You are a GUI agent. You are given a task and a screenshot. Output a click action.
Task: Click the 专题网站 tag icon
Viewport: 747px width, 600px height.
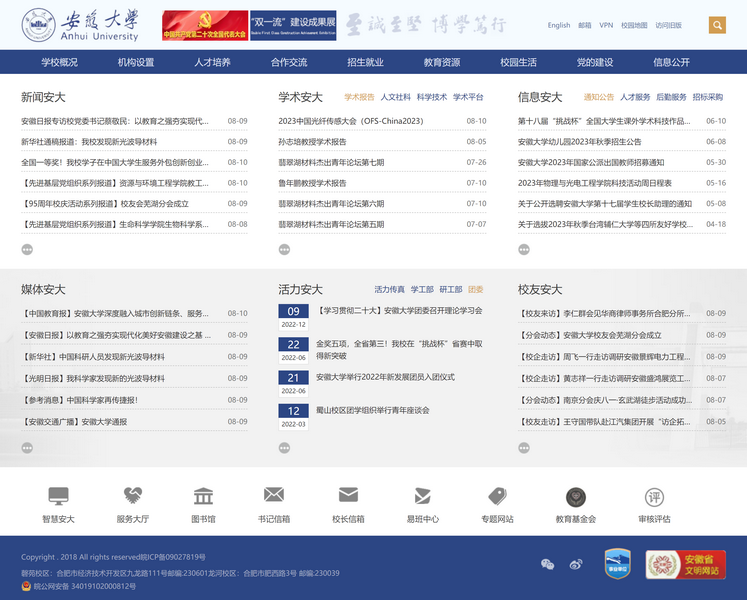(497, 497)
